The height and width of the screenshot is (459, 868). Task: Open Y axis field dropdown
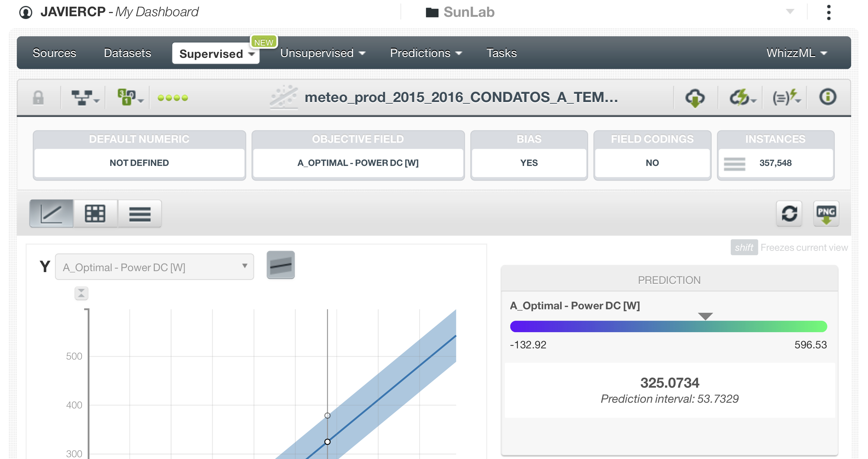[x=154, y=267]
